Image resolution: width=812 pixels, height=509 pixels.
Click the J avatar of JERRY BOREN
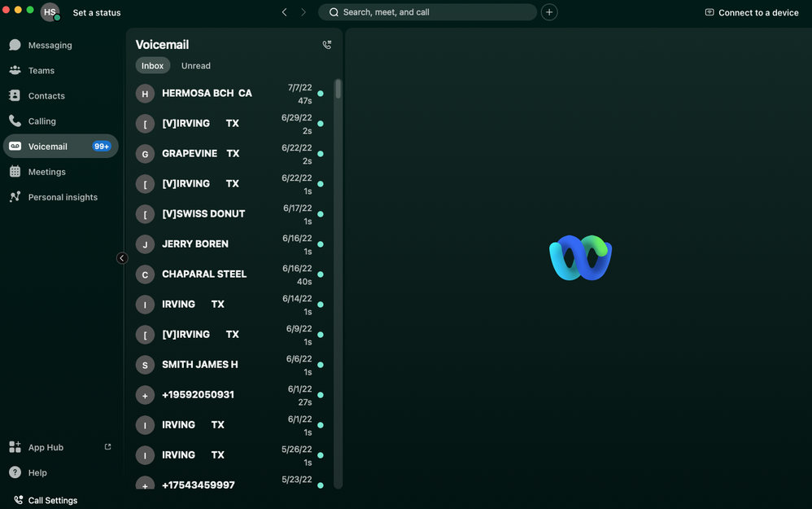(145, 244)
